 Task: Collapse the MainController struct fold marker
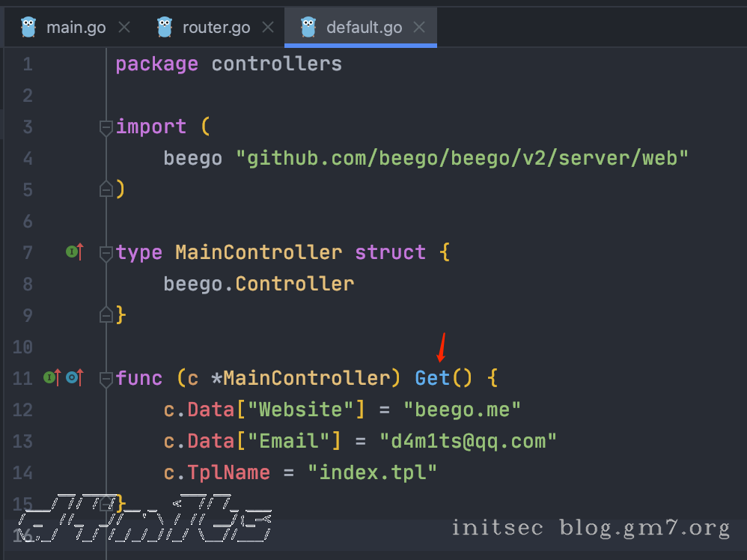(106, 253)
